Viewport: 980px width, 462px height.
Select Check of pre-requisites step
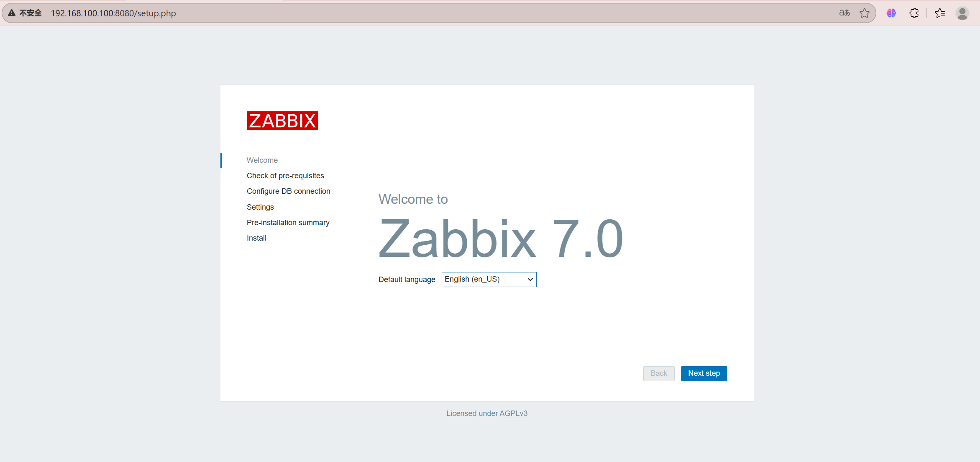pos(285,176)
